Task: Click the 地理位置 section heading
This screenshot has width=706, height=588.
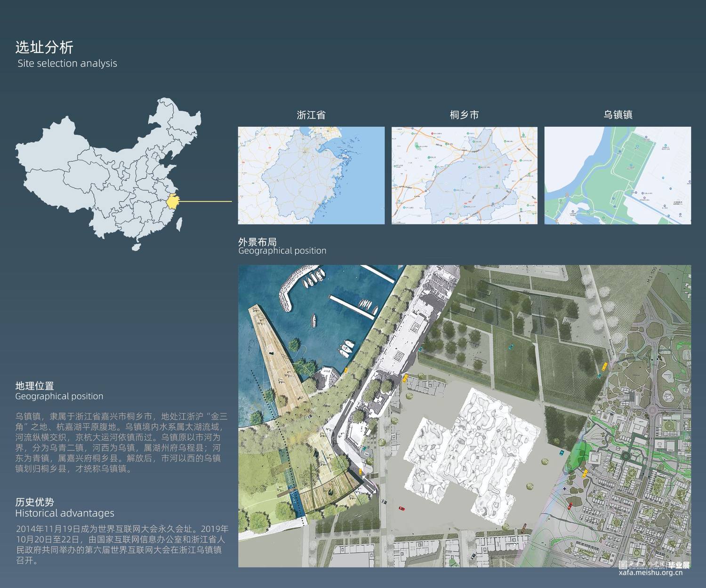Action: click(x=34, y=386)
